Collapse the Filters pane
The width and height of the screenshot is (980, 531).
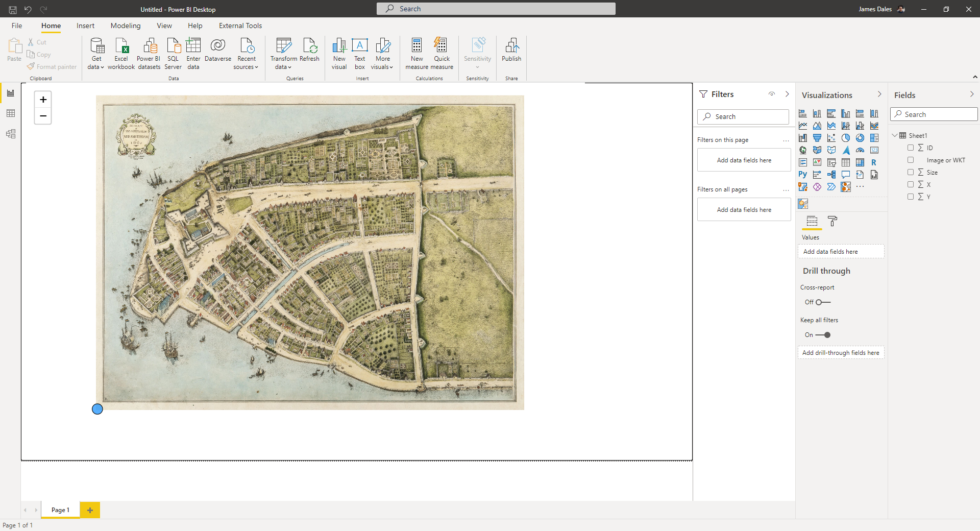click(787, 94)
